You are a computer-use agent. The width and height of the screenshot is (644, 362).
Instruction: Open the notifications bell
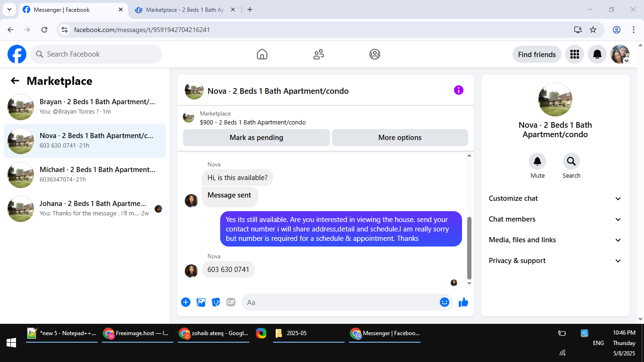(597, 54)
